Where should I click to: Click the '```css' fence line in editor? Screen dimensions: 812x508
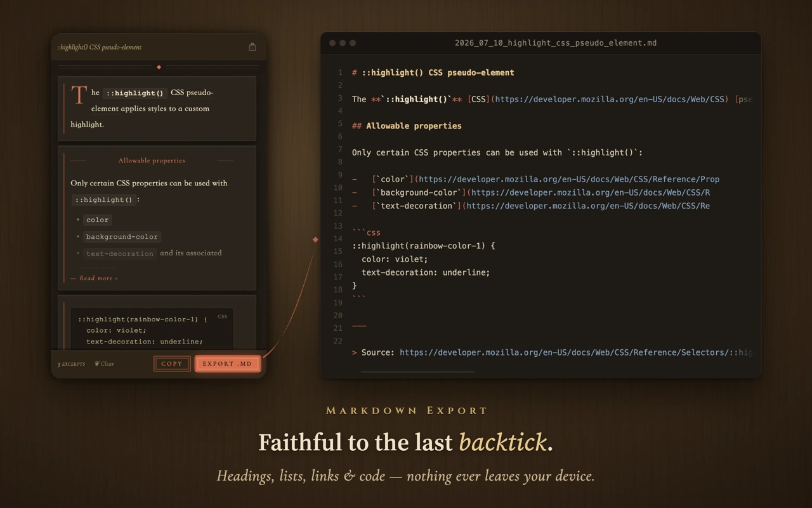click(x=366, y=232)
